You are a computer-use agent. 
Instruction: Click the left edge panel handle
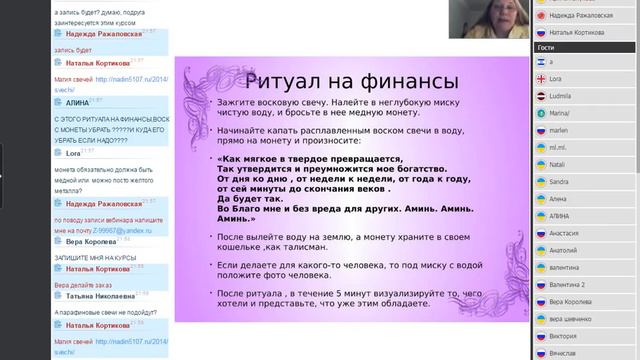pos(1,176)
